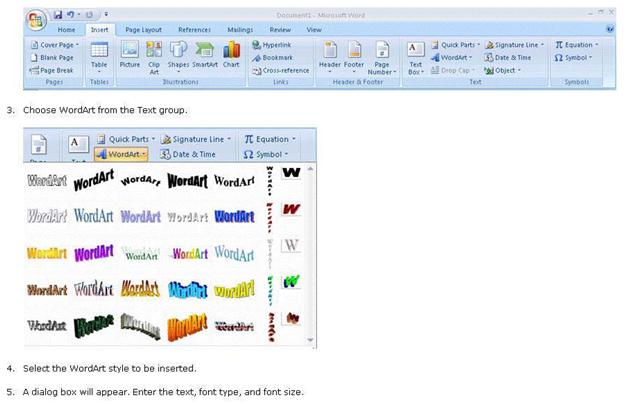Open the Shapes gallery

[178, 57]
